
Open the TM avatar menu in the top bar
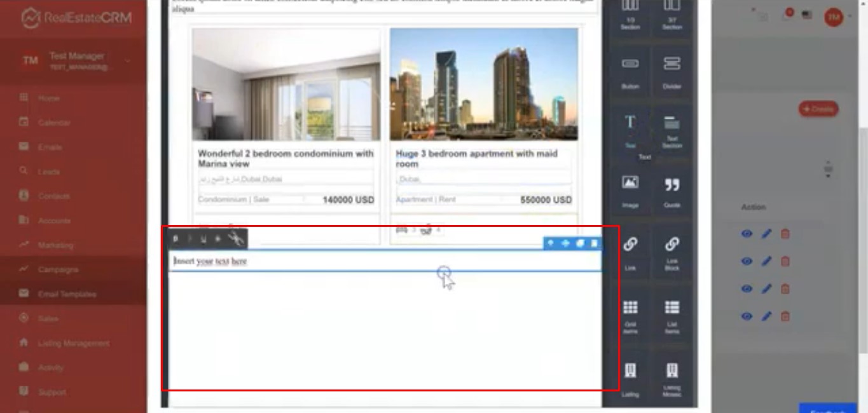833,17
